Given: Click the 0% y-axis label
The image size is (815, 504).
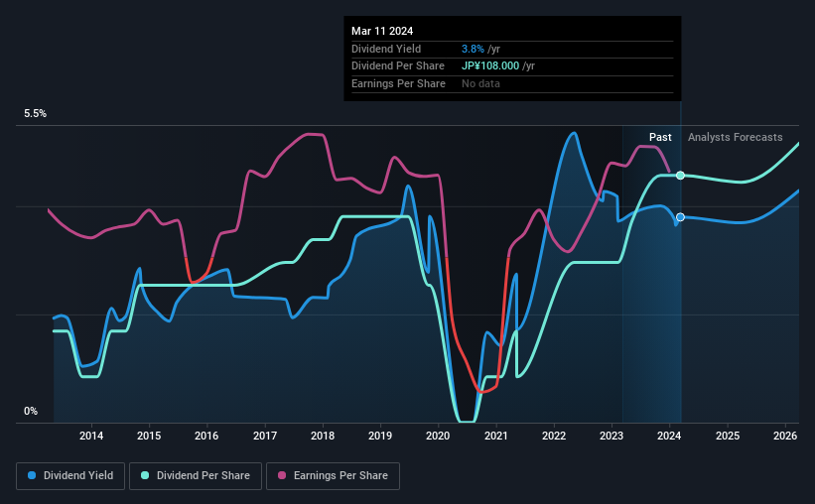Looking at the screenshot, I should point(31,411).
